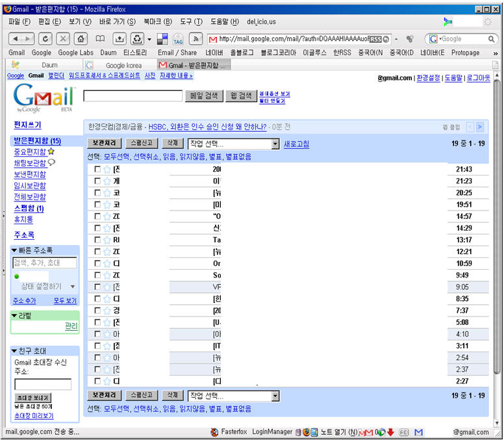Image resolution: width=504 pixels, height=440 pixels.
Task: Collapse the 친구 초대 section
Action: pos(14,350)
